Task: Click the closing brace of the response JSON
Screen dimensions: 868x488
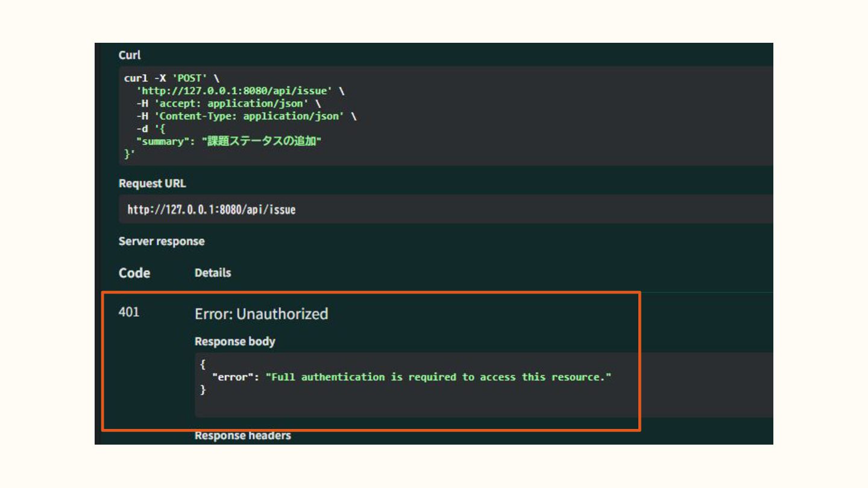Action: (x=203, y=390)
